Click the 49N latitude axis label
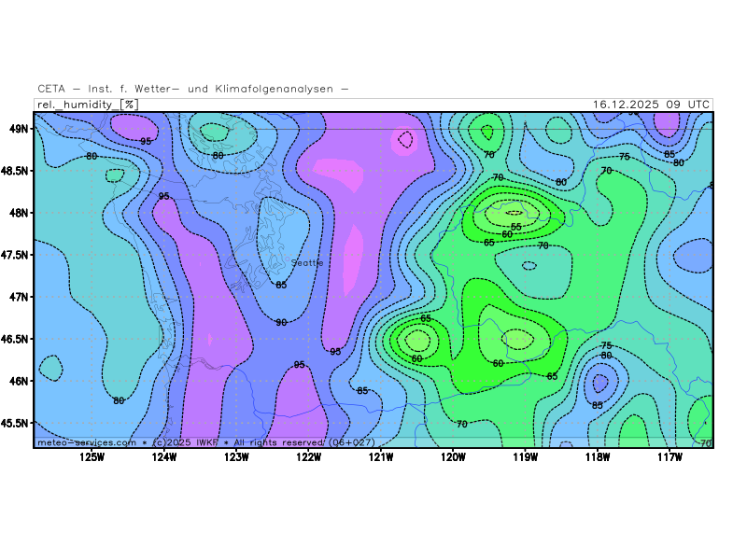Screen dimensions: 747x560 tap(19, 128)
